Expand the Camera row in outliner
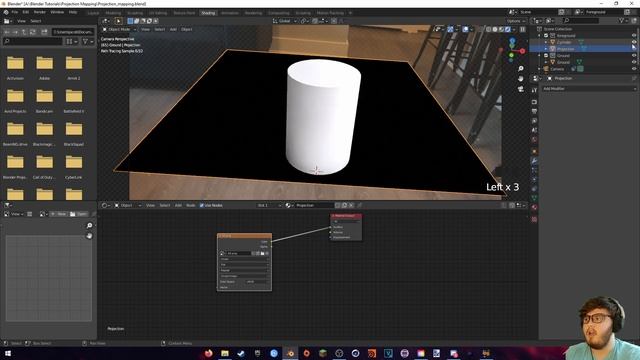This screenshot has width=640, height=360. point(539,69)
